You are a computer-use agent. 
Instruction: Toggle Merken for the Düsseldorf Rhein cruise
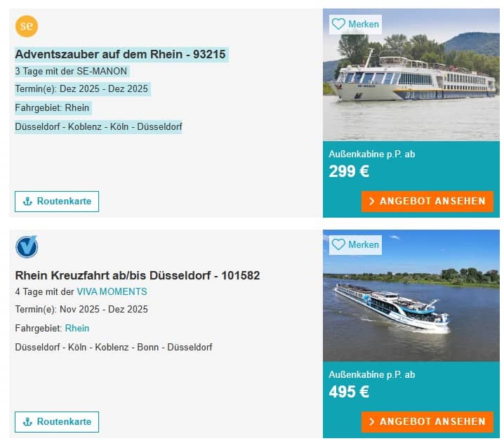point(356,244)
